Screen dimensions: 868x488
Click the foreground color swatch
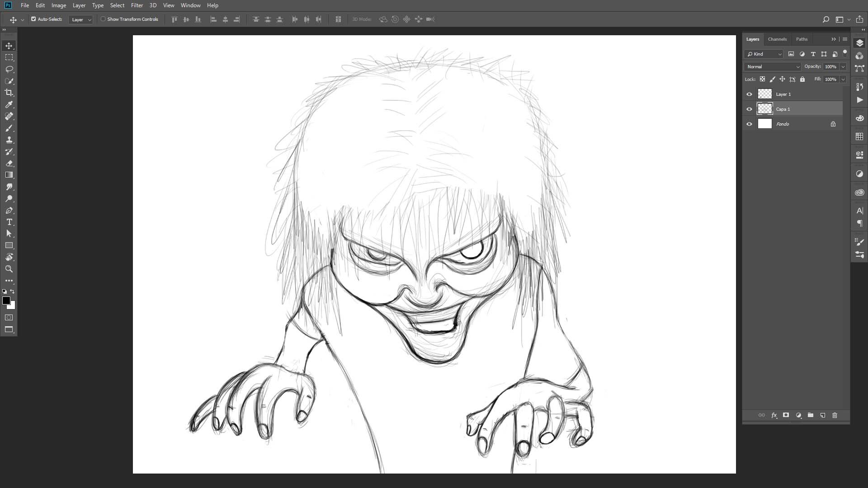pos(6,300)
